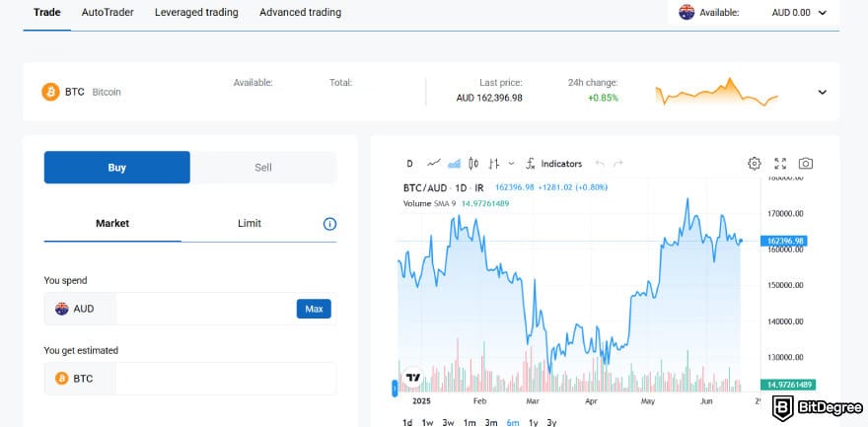Select the 1d time range
This screenshot has width=868, height=427.
point(407,423)
